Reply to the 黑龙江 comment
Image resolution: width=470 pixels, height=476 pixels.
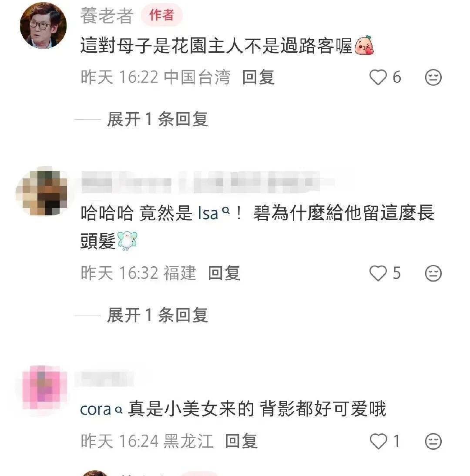click(242, 441)
